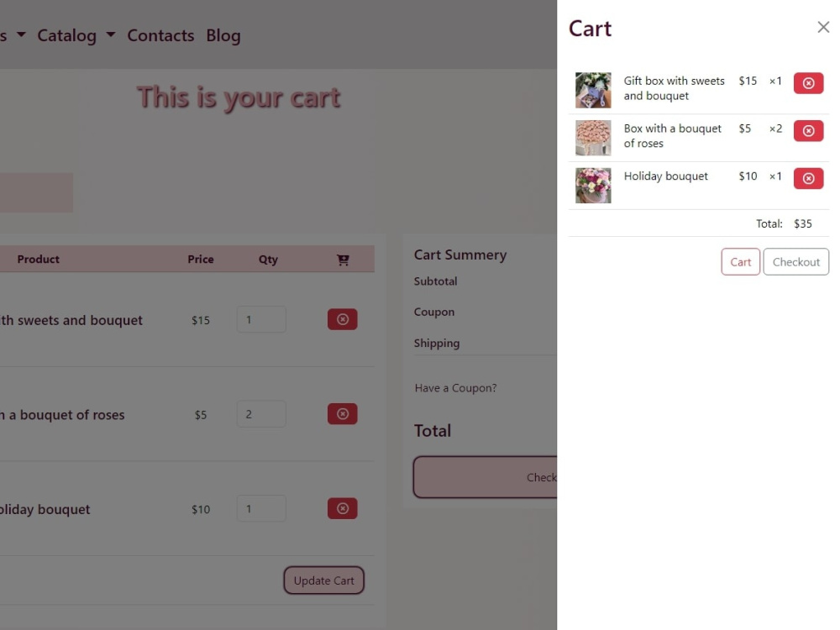Click the Shipping label
This screenshot has height=630, width=840.
[x=436, y=344]
